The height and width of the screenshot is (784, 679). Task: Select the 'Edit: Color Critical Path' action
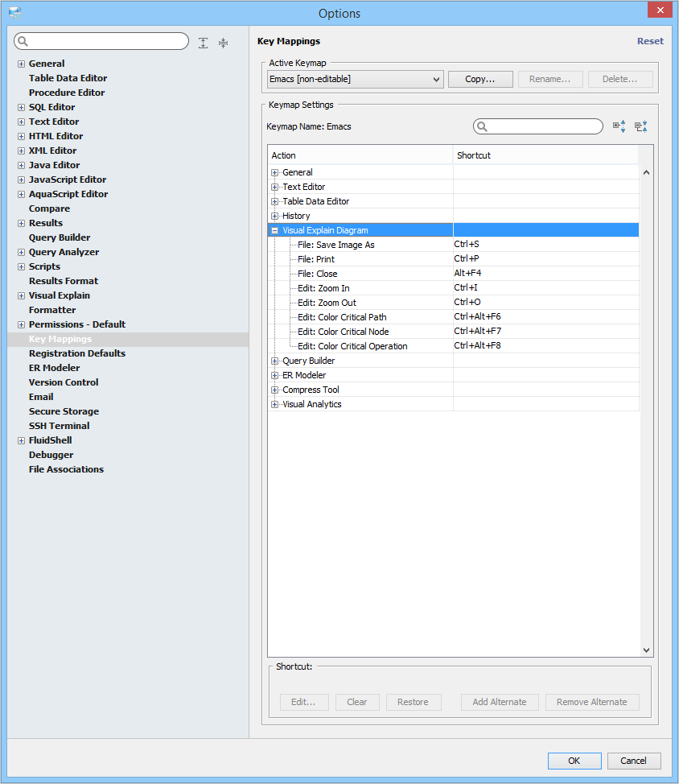click(x=342, y=317)
